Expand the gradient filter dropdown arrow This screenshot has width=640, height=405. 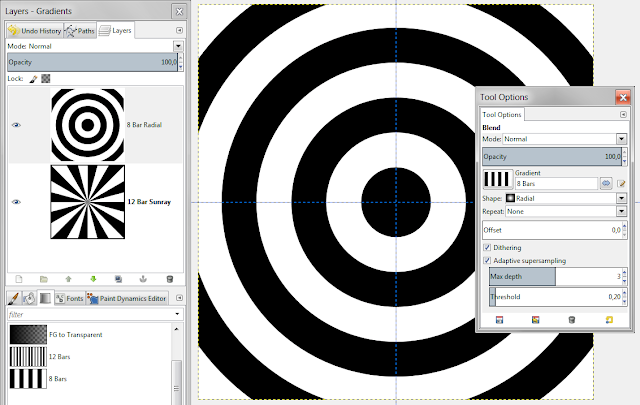click(x=177, y=314)
